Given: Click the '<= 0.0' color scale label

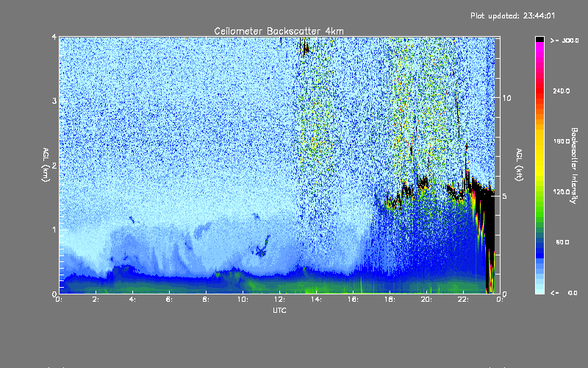Looking at the screenshot, I should [x=564, y=293].
